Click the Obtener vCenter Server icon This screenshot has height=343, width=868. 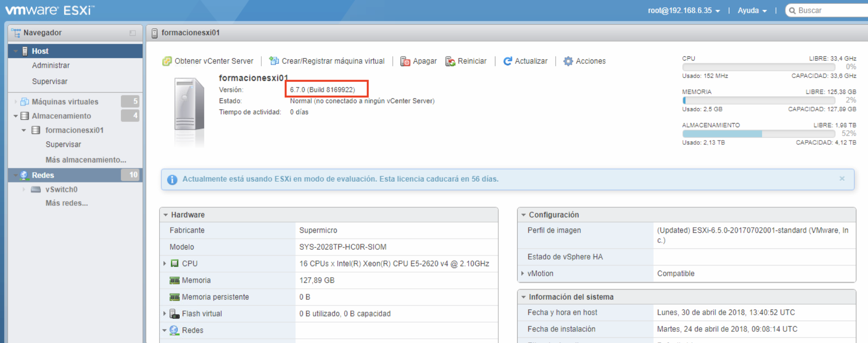pos(167,61)
